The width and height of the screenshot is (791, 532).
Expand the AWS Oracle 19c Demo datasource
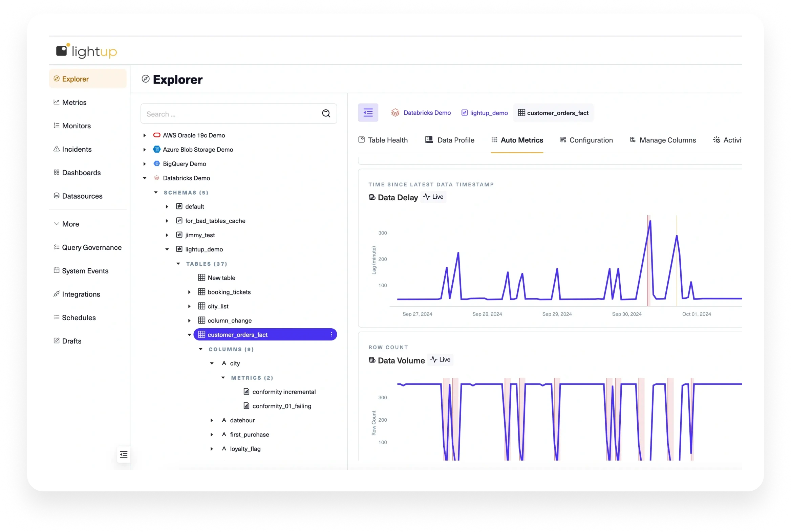tap(144, 135)
